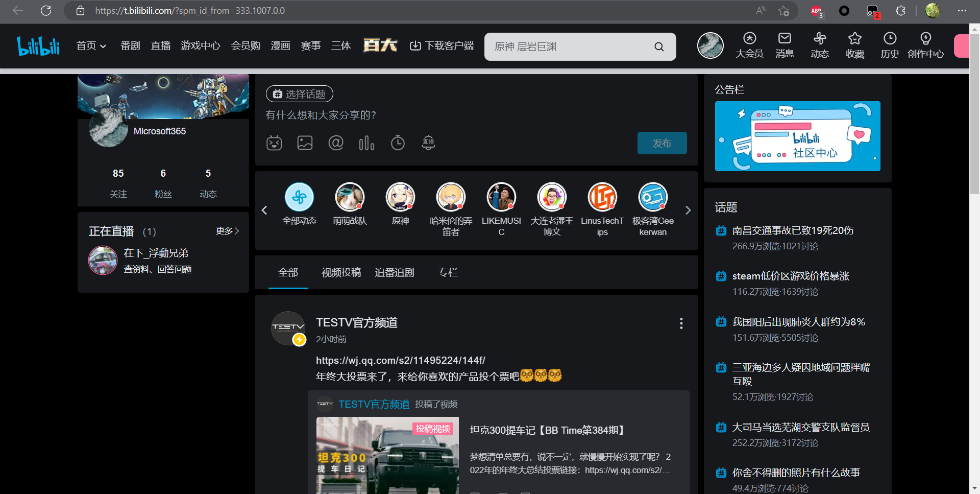The width and height of the screenshot is (980, 494).
Task: Reload page with browser refresh button
Action: pyautogui.click(x=46, y=10)
